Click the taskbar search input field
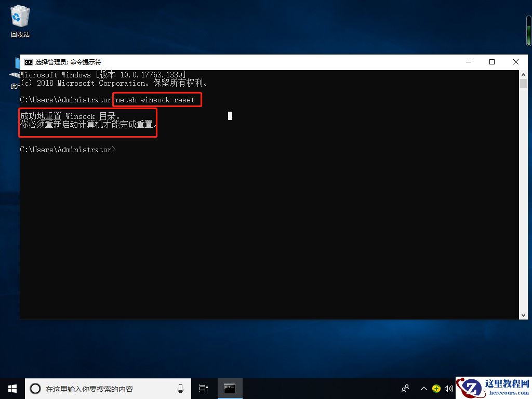Screen dimensions: 532x399 point(104,388)
